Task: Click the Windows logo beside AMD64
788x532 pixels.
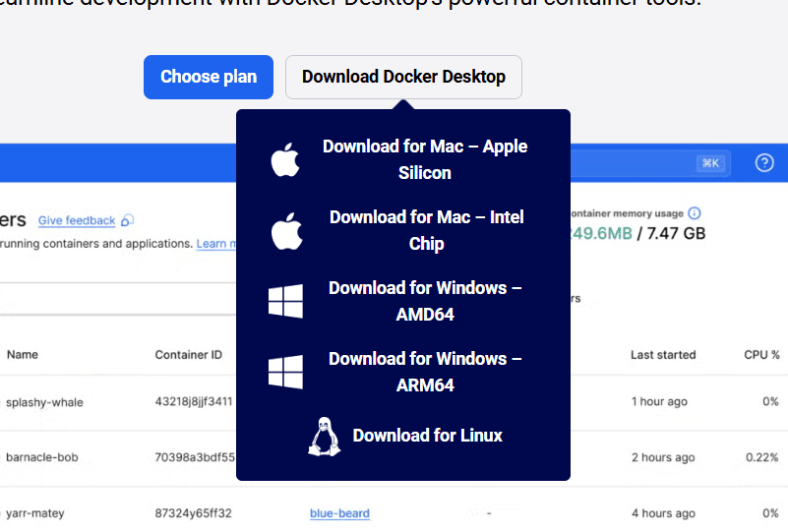Action: (285, 302)
